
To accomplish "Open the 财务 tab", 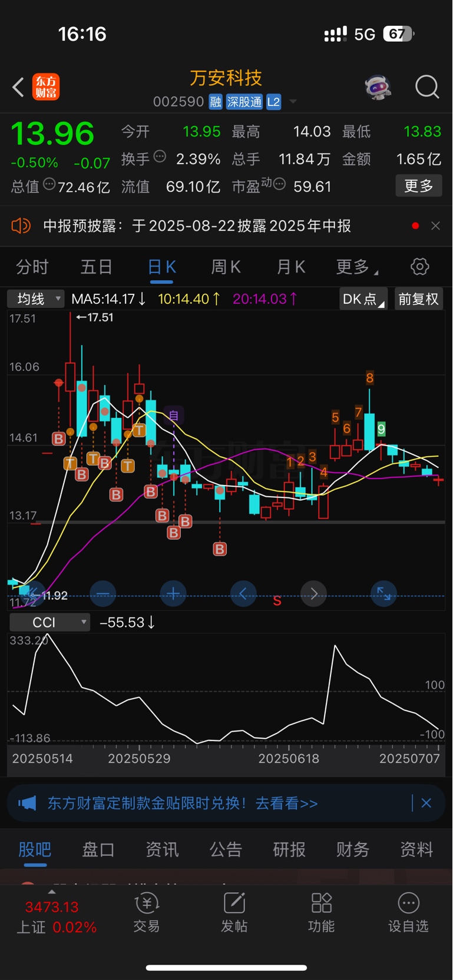I will click(x=353, y=849).
